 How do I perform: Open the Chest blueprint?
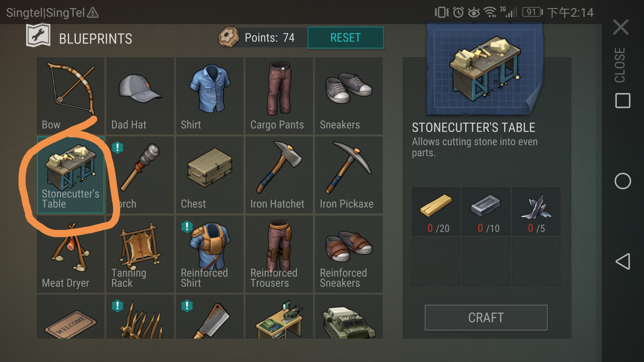tap(210, 175)
